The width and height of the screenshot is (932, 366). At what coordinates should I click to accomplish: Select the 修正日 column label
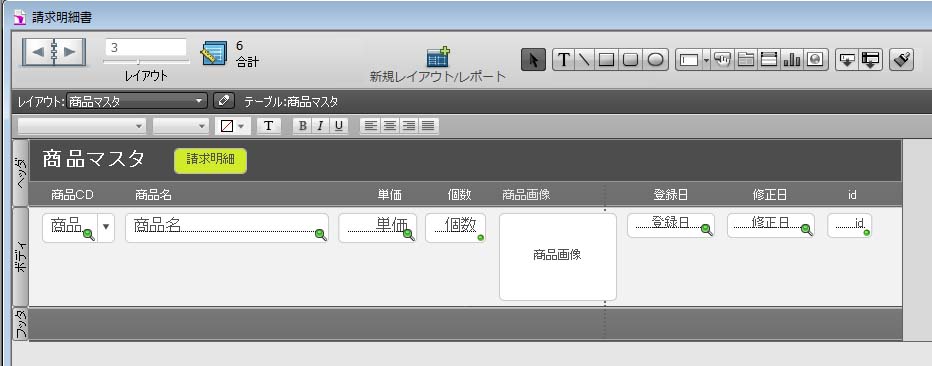770,195
